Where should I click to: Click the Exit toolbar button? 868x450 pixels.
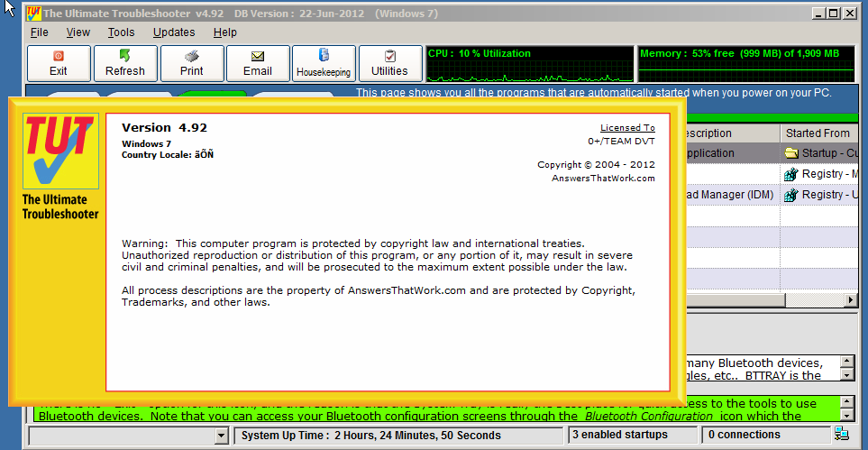coord(59,64)
